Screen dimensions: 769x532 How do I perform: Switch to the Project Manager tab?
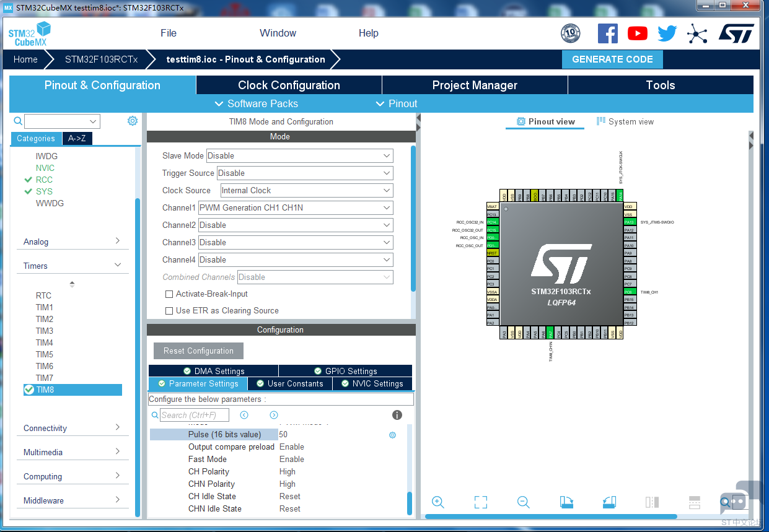point(475,85)
